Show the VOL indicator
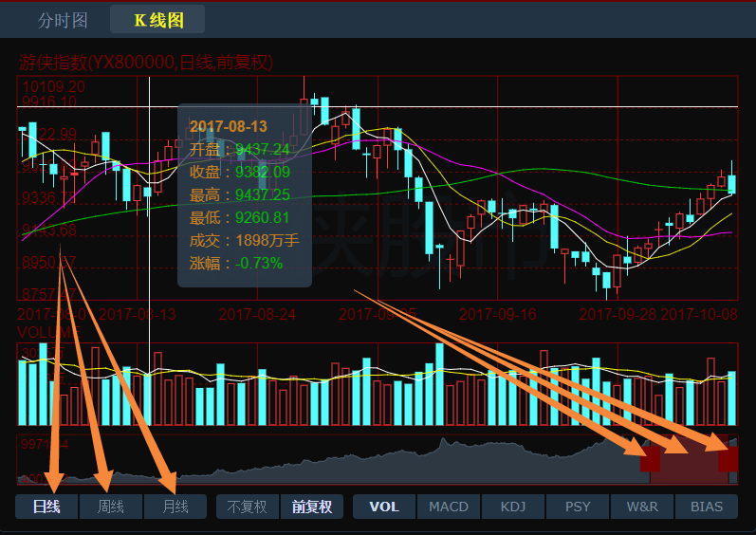The width and height of the screenshot is (756, 535). click(x=384, y=507)
